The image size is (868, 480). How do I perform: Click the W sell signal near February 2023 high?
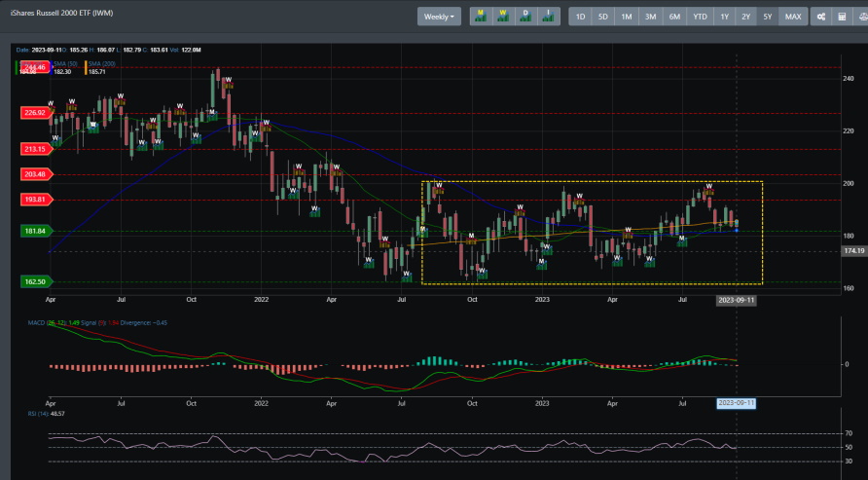[x=580, y=199]
